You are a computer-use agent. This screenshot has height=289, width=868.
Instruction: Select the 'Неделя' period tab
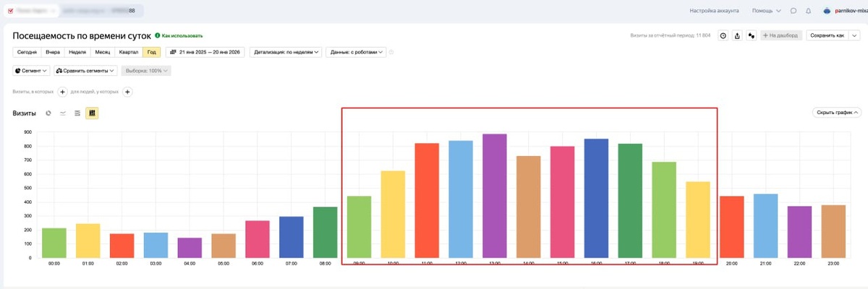[77, 52]
